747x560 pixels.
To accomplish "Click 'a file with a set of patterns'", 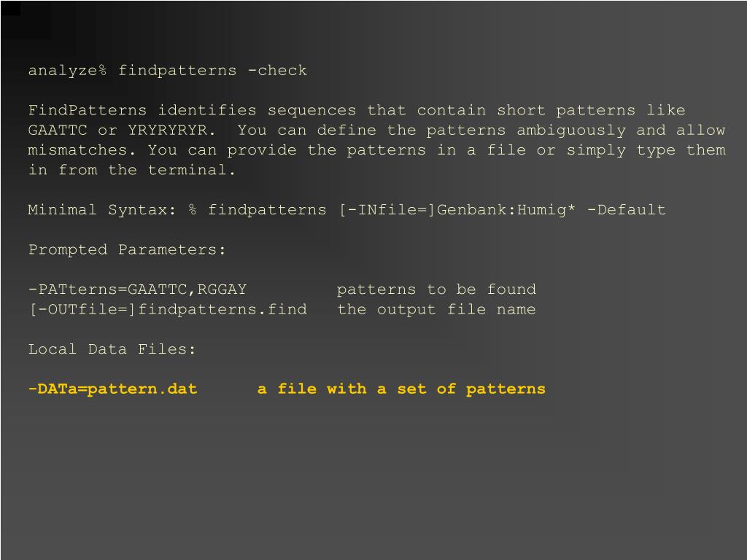I will 402,389.
